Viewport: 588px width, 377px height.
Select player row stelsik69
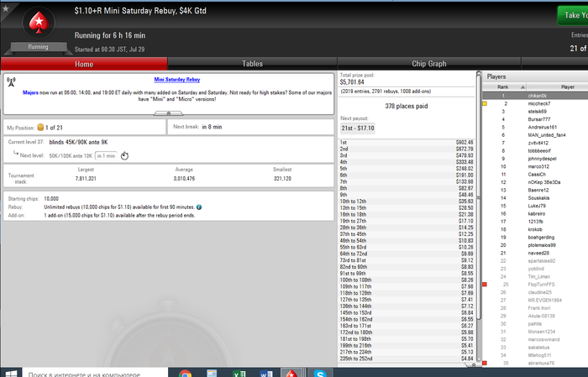(x=535, y=112)
